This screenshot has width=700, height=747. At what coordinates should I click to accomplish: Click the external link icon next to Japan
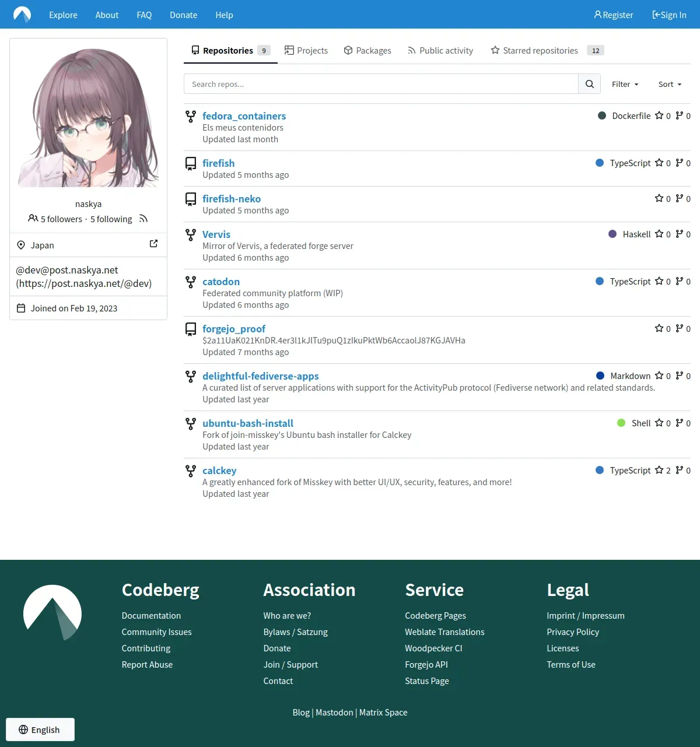point(153,244)
